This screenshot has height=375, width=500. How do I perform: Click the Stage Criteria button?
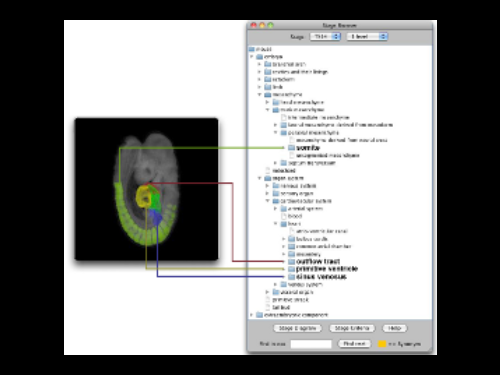[x=352, y=328]
